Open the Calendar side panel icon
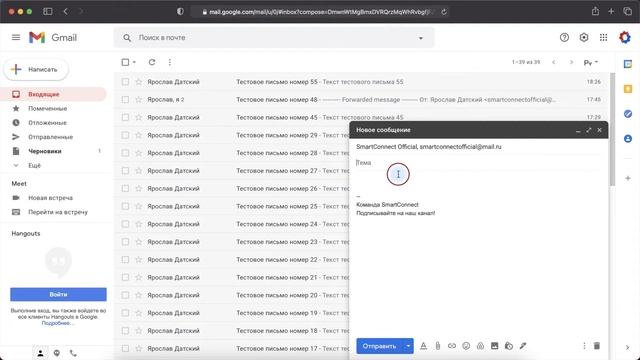640x360 pixels. point(628,64)
